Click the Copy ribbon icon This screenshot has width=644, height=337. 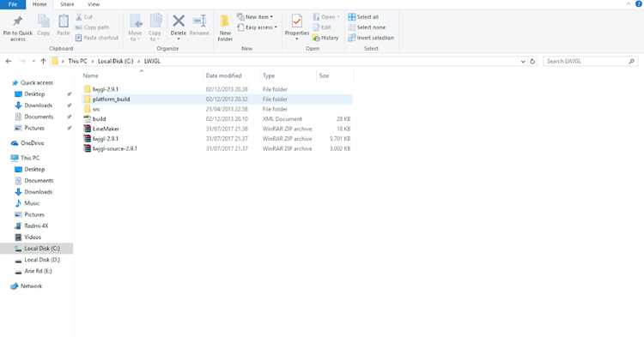pos(43,21)
